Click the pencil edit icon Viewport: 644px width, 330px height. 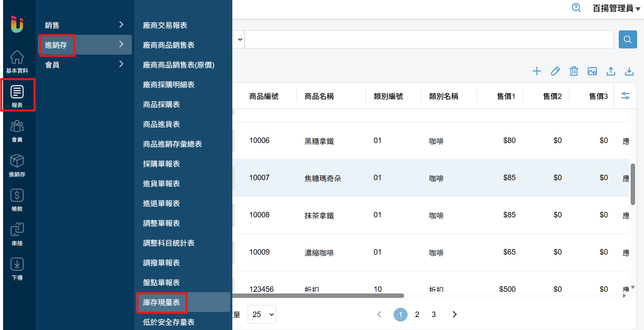pyautogui.click(x=555, y=71)
